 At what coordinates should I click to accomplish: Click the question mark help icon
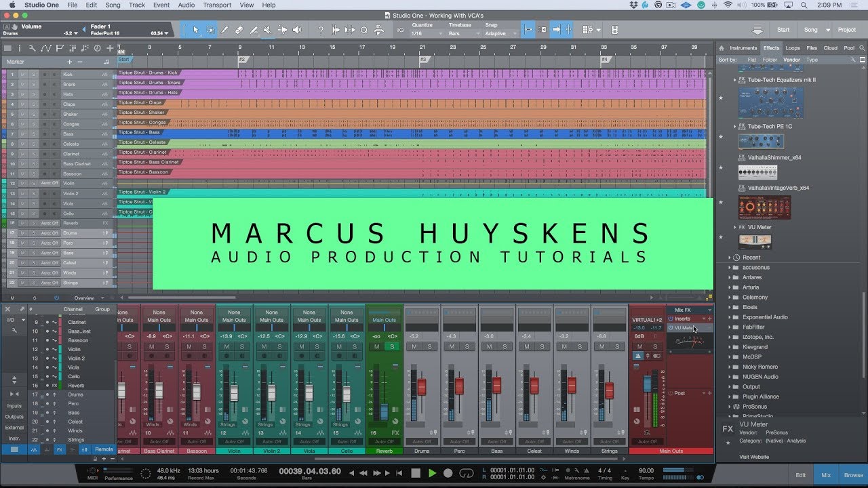click(x=321, y=30)
